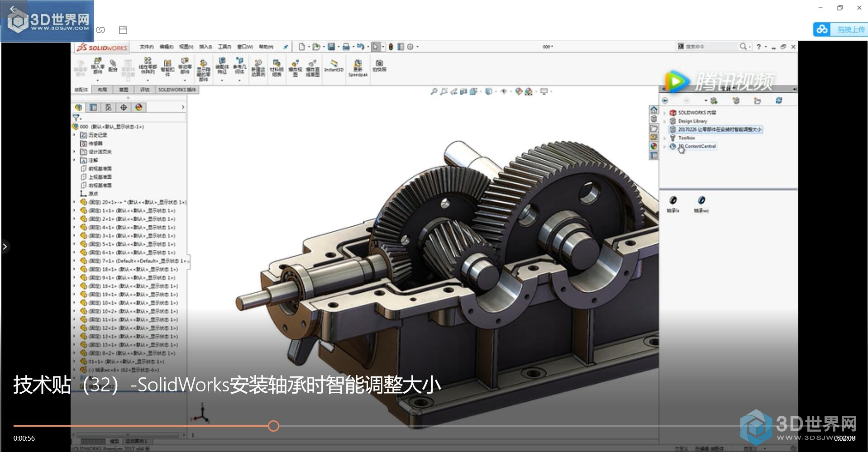Click New Motion Study icon
The width and height of the screenshot is (868, 452).
[258, 68]
